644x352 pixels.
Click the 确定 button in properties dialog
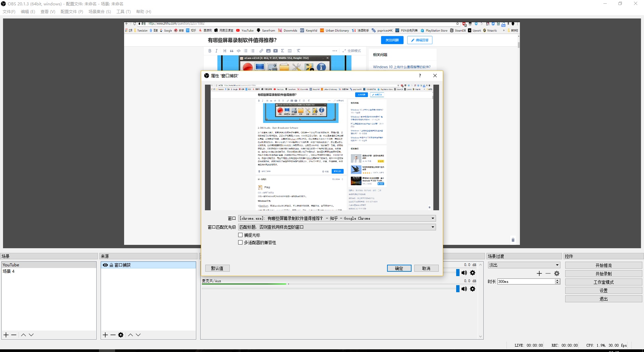tap(399, 268)
